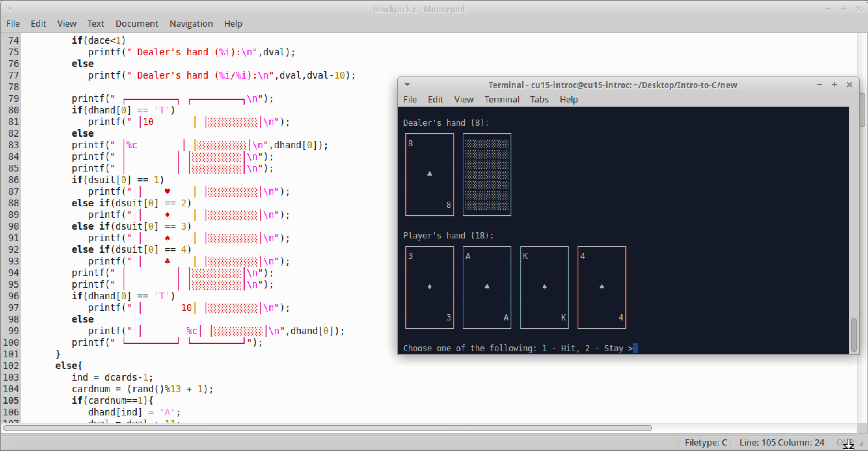Close the Terminal window

click(849, 85)
